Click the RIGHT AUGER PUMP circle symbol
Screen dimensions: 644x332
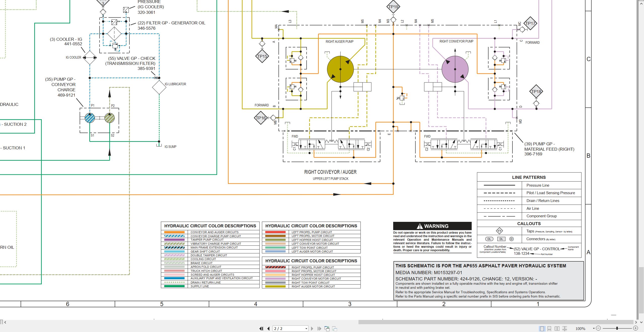coord(340,69)
